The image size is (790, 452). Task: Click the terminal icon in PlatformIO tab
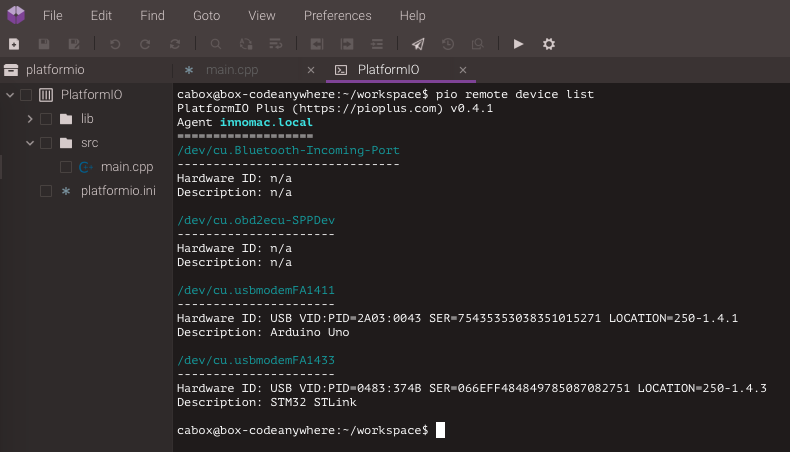[341, 70]
